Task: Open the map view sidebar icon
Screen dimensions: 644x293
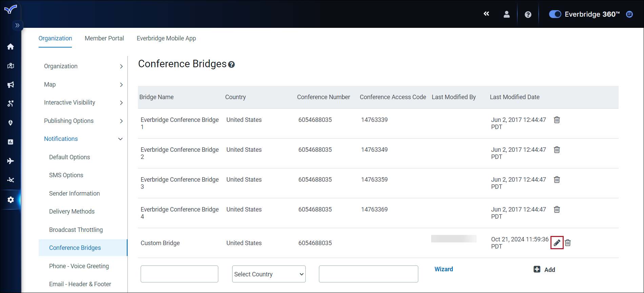Action: point(11,66)
